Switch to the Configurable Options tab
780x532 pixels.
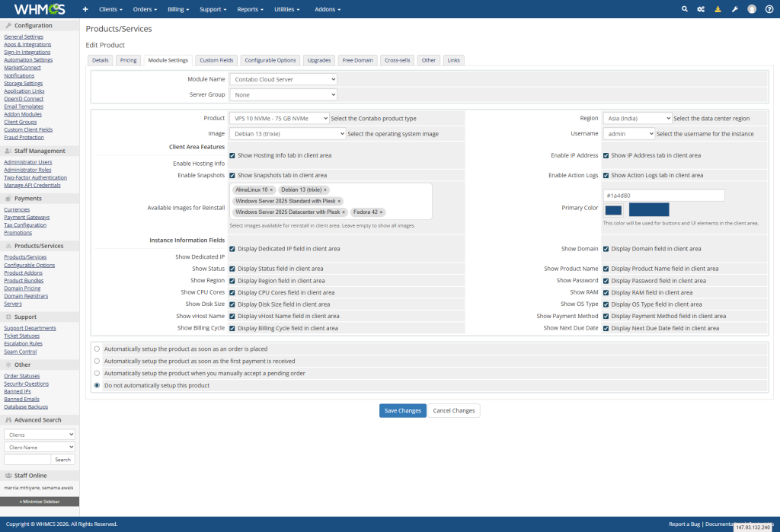(270, 60)
